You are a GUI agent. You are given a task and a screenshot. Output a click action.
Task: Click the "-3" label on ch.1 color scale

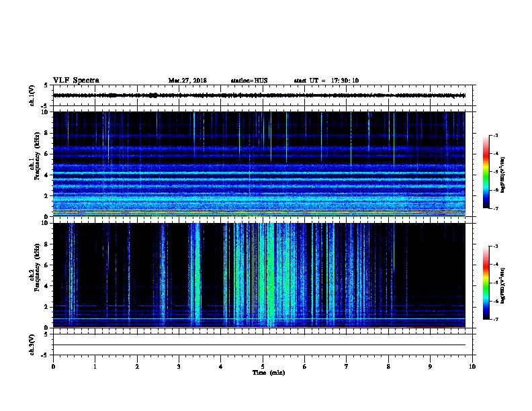(x=495, y=135)
